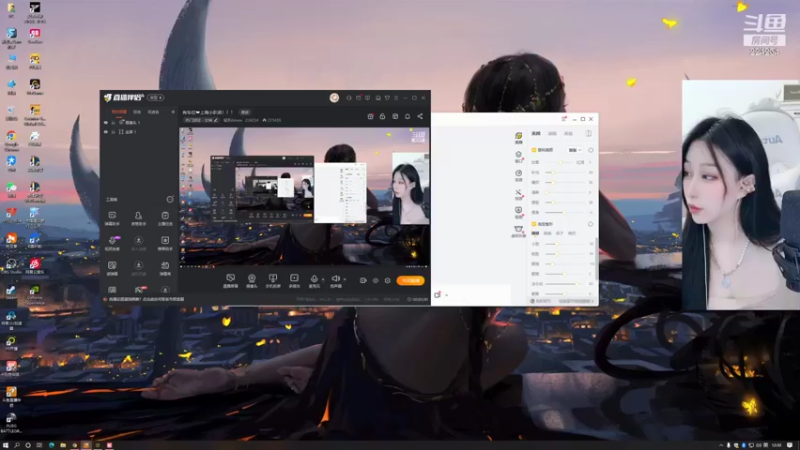800x450 pixels.
Task: Click the orange start streaming button
Action: click(411, 281)
